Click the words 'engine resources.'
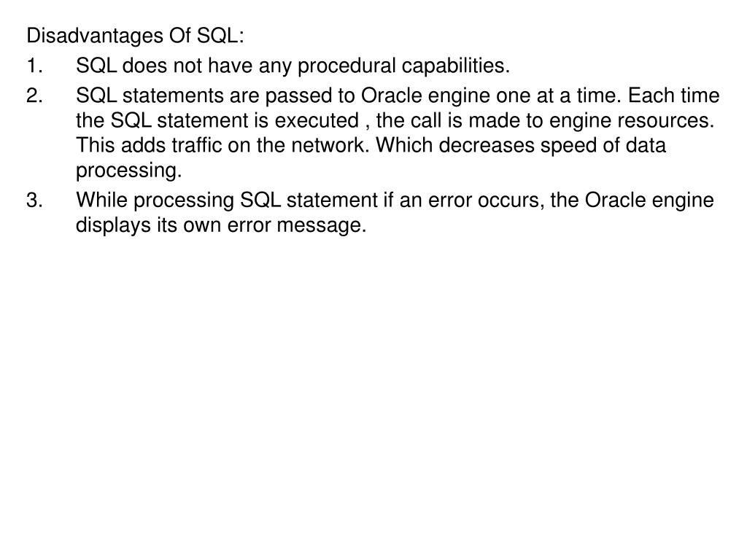The image size is (747, 560). tap(632, 120)
